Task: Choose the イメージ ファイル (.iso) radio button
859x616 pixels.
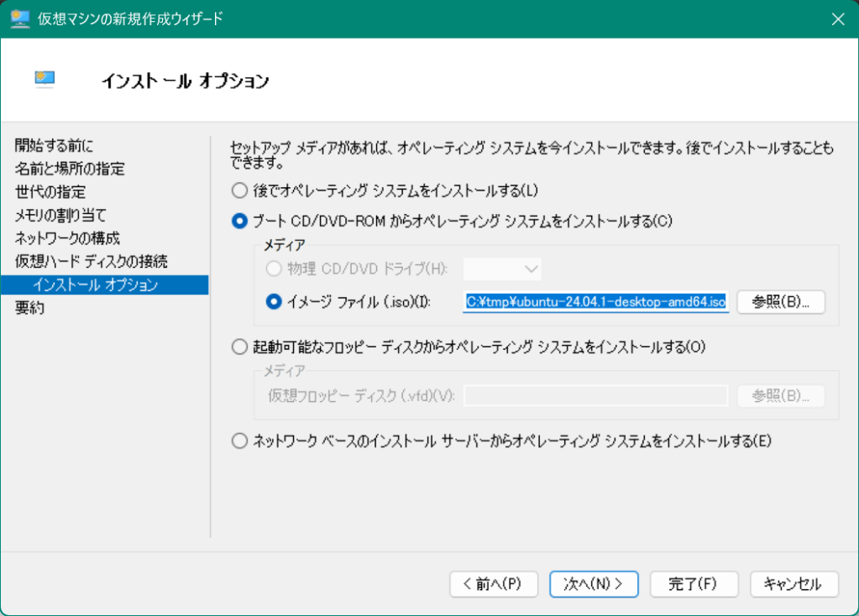Action: [274, 301]
